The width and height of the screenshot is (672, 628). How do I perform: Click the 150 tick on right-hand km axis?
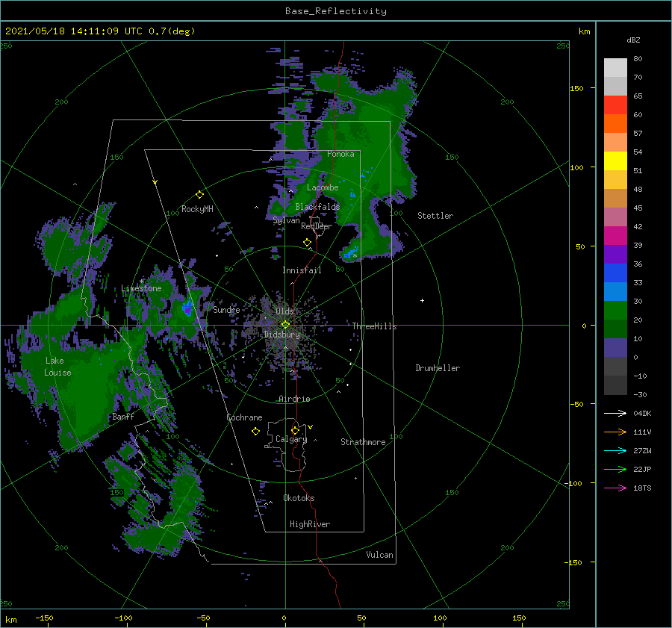point(576,88)
